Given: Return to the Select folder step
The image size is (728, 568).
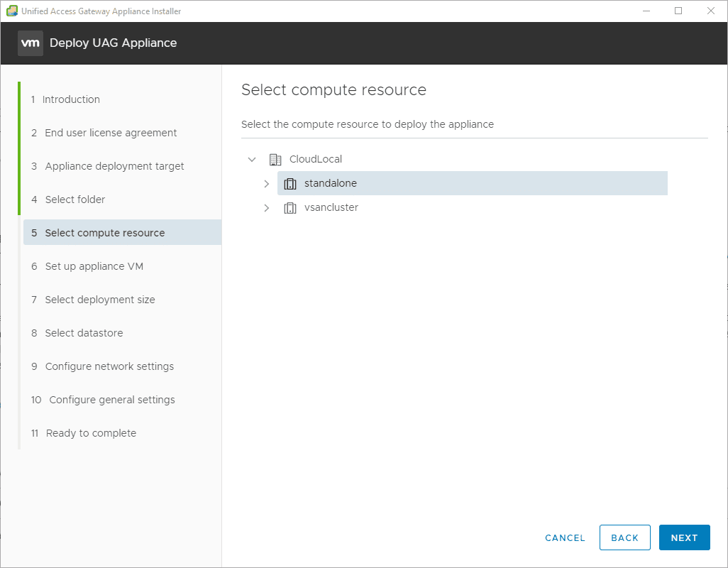Looking at the screenshot, I should pyautogui.click(x=75, y=200).
